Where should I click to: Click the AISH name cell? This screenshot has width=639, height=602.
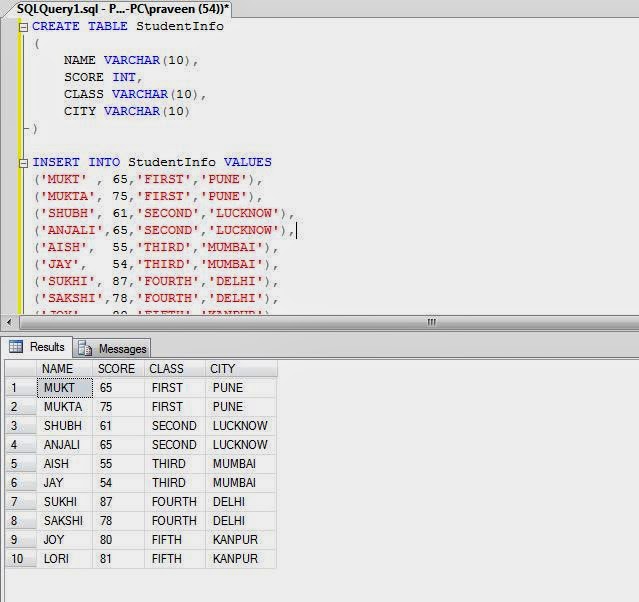(65, 464)
